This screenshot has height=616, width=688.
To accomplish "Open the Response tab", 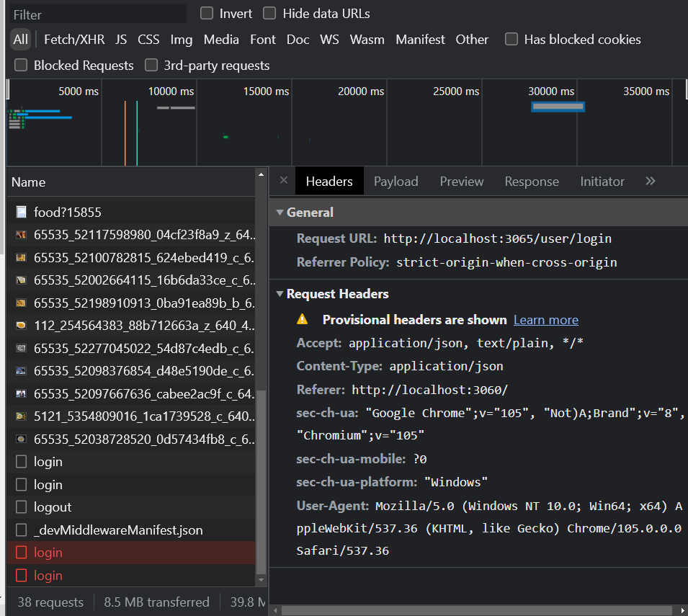I will pyautogui.click(x=532, y=181).
